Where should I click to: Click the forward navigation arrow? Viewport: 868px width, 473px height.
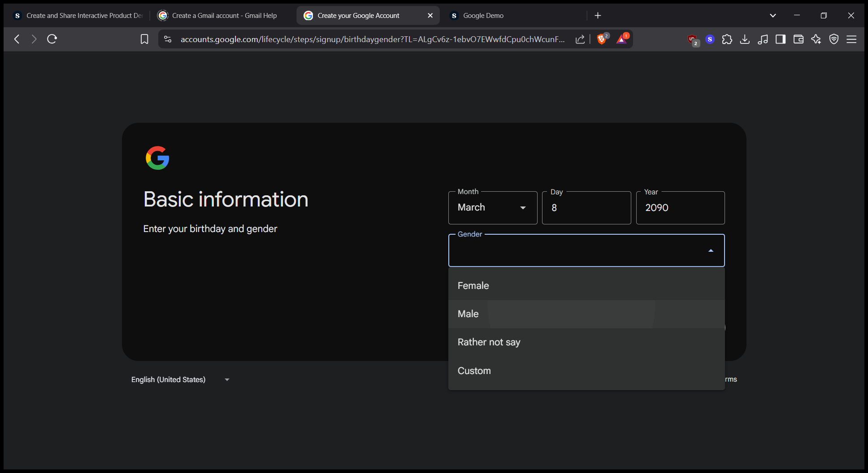click(x=34, y=39)
